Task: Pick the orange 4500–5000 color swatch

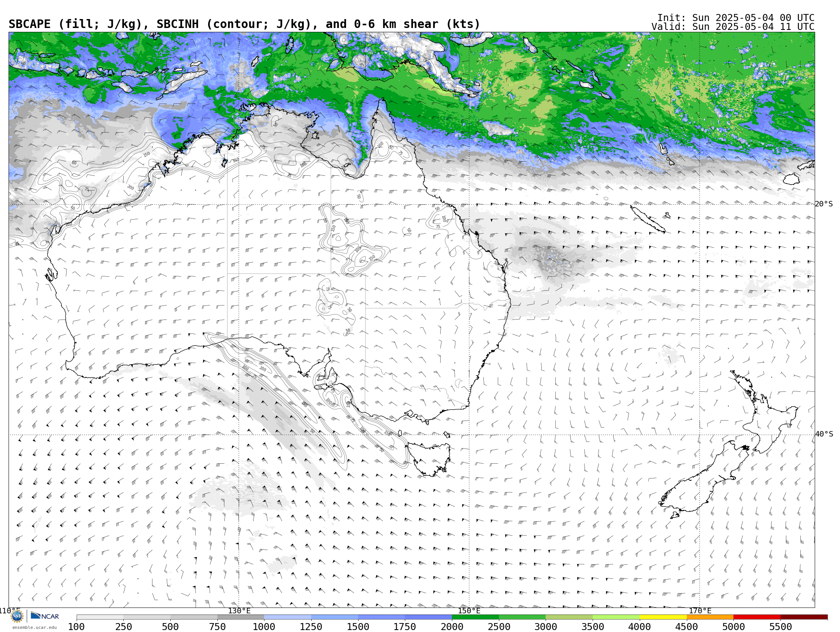Action: click(710, 617)
